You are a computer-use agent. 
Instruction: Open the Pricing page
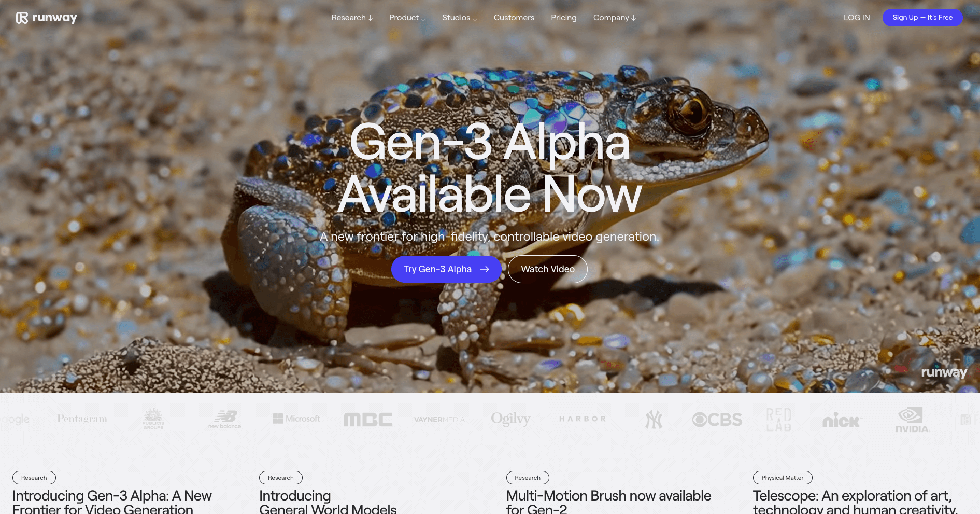564,18
